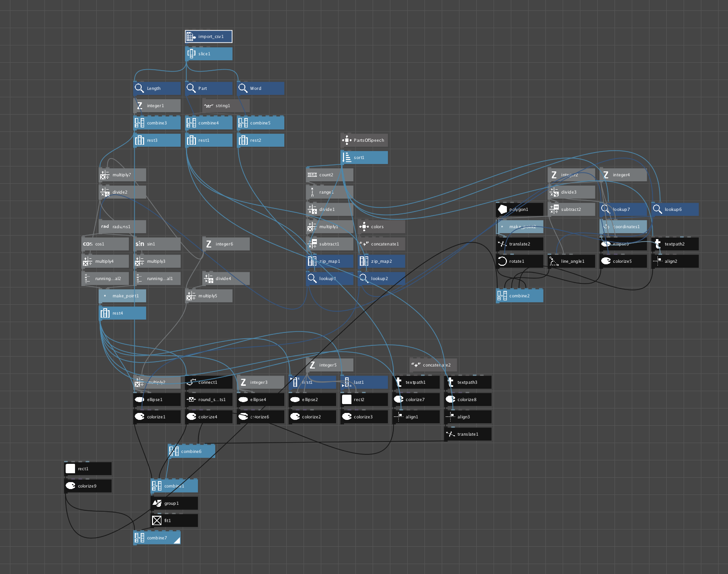Click the rect2 node's white square icon
The height and width of the screenshot is (574, 728).
point(346,400)
